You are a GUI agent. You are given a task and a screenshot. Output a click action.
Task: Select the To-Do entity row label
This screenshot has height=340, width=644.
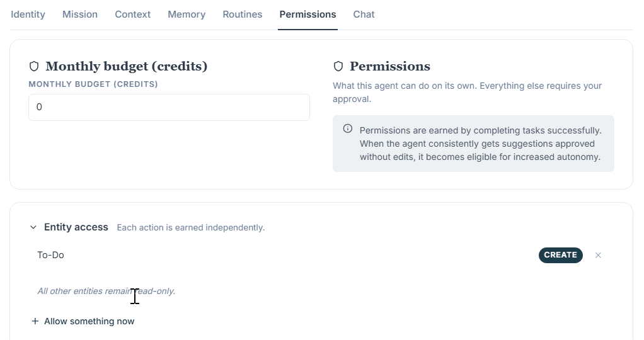[50, 255]
